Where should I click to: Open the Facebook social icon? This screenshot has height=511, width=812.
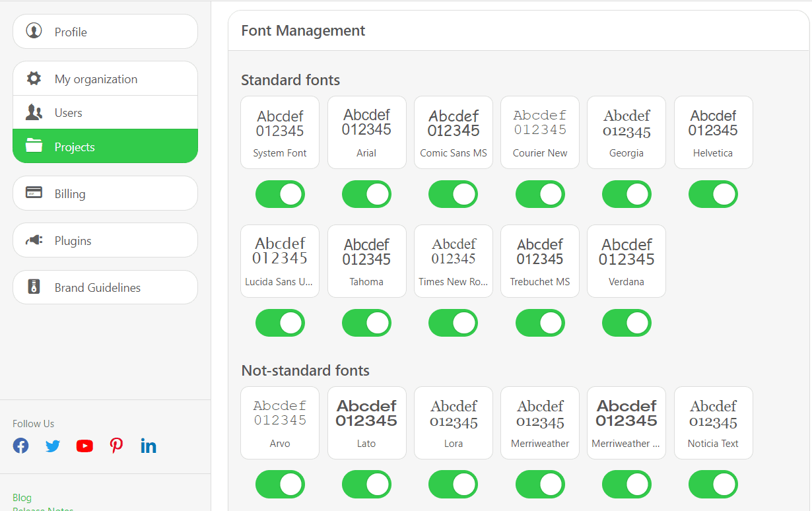click(21, 446)
